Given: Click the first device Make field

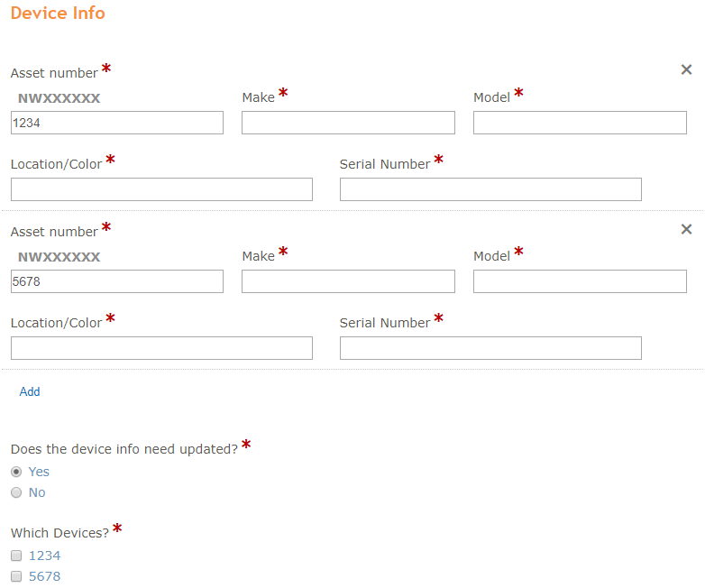Looking at the screenshot, I should click(x=349, y=123).
